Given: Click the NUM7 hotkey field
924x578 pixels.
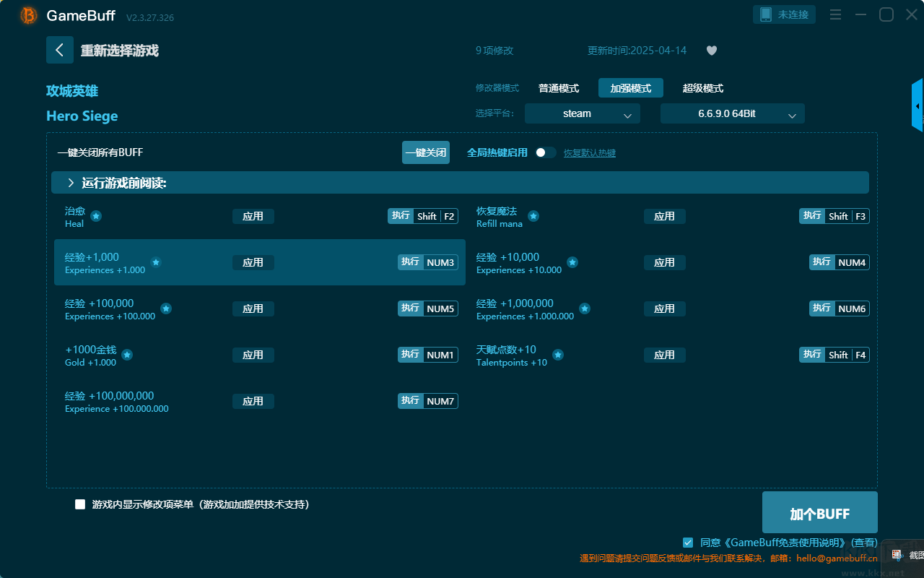Looking at the screenshot, I should (428, 401).
